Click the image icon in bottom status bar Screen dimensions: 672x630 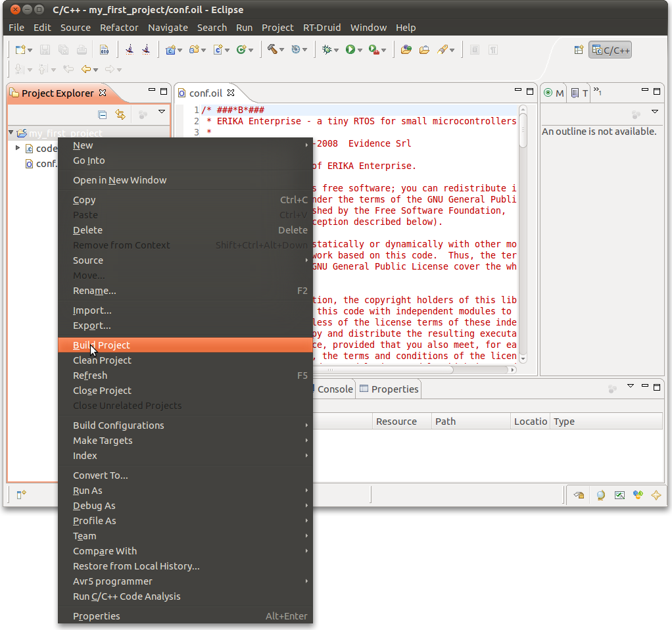pyautogui.click(x=619, y=495)
